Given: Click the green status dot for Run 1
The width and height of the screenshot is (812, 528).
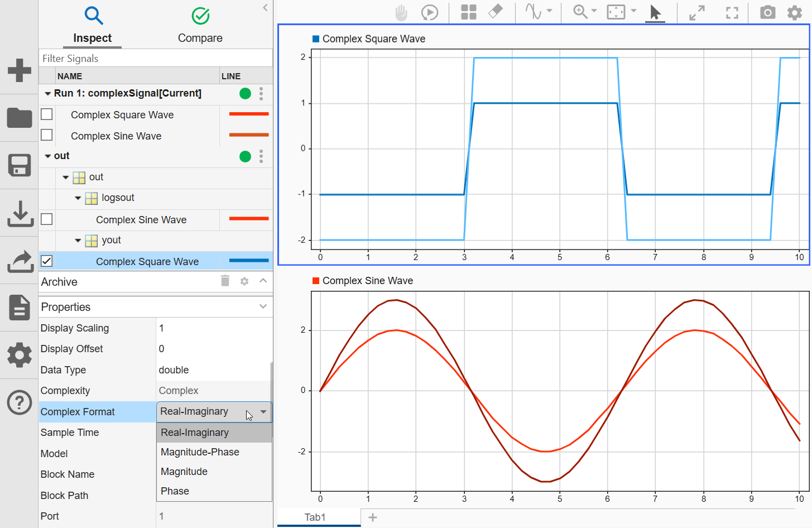Looking at the screenshot, I should (245, 93).
